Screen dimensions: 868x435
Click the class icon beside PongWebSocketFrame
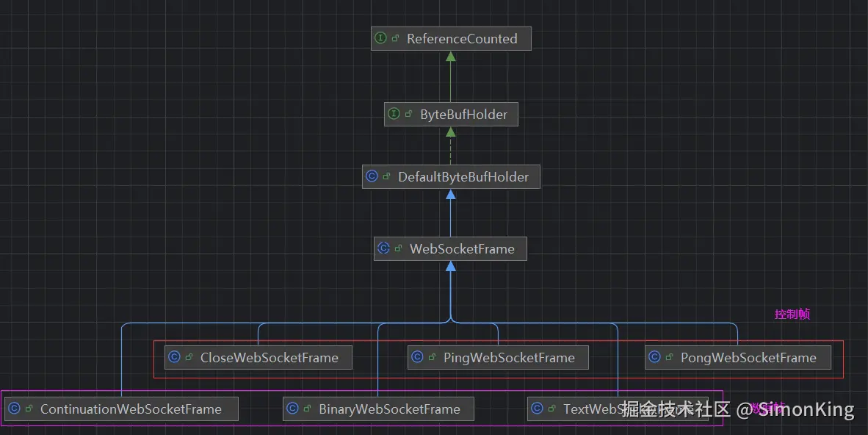click(654, 357)
